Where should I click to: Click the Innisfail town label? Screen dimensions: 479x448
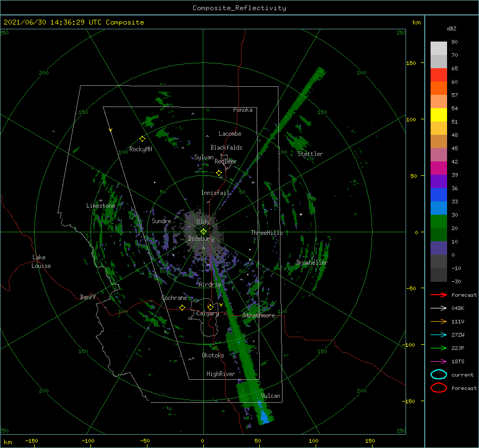215,193
